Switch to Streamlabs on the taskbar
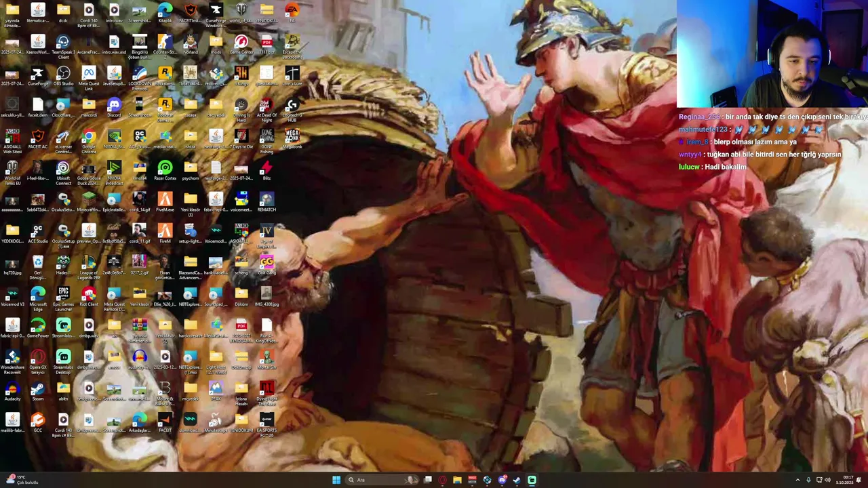This screenshot has width=868, height=488. point(532,480)
